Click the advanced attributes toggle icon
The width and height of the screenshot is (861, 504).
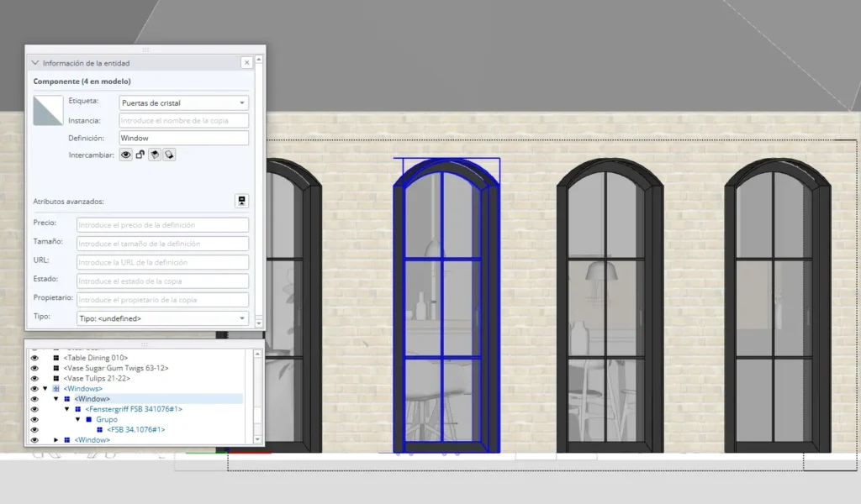tap(241, 201)
